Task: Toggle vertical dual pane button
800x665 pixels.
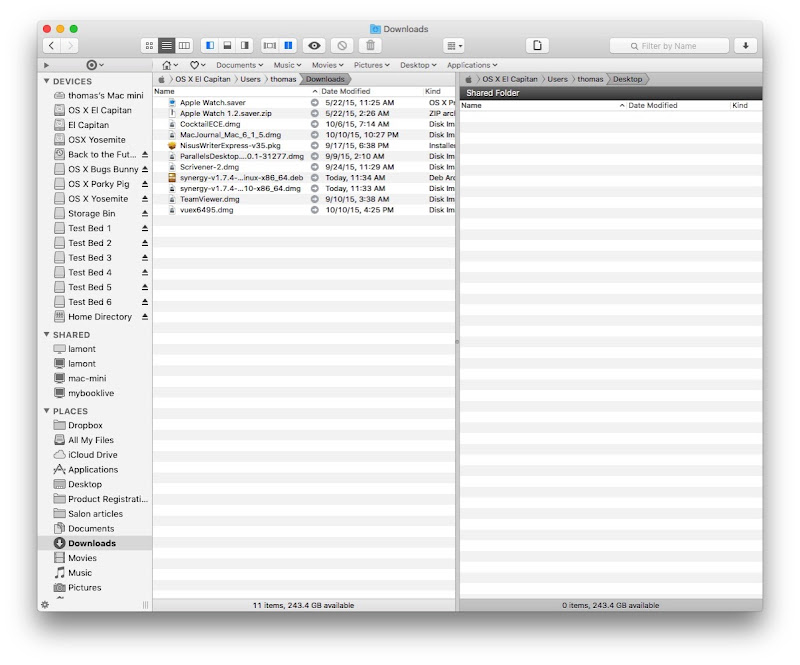Action: (x=288, y=45)
